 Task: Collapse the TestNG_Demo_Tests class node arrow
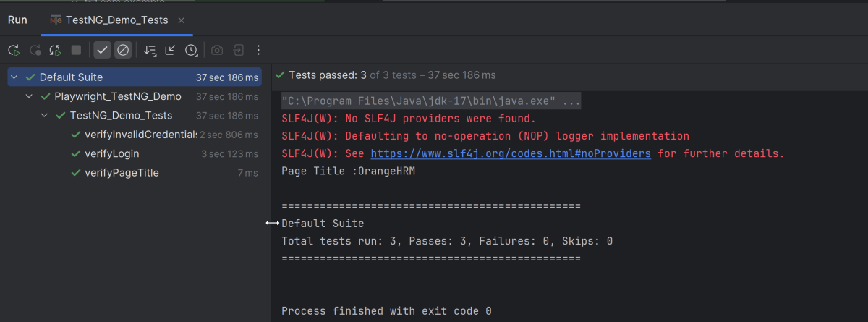point(45,116)
